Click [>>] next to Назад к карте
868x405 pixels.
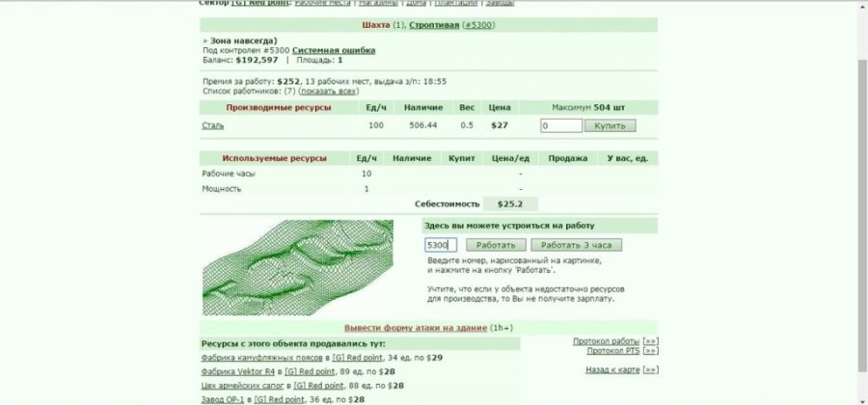point(650,369)
